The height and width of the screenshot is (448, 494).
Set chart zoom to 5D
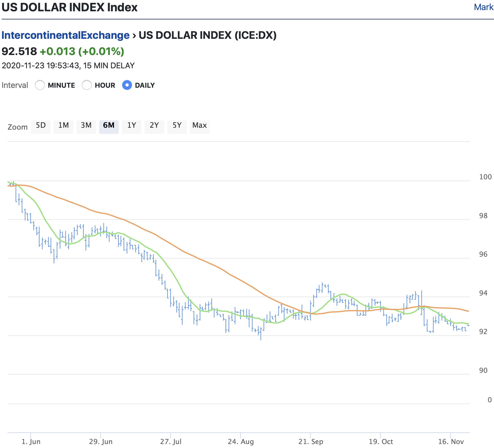41,126
